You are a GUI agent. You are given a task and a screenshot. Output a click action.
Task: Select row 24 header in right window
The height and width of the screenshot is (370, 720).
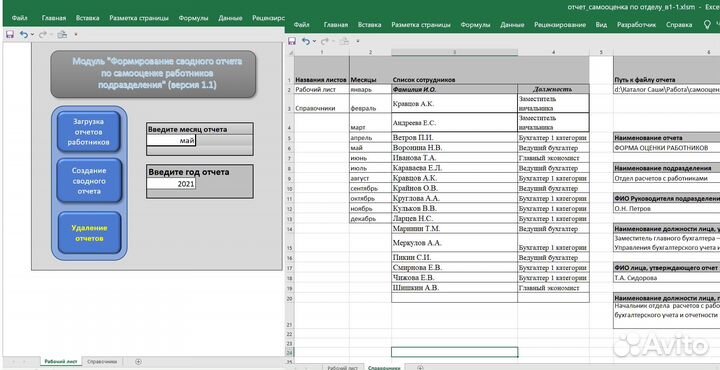(289, 352)
